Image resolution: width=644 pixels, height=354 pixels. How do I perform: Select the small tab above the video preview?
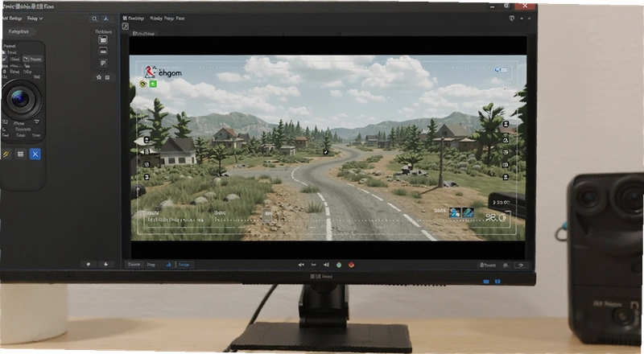(x=144, y=34)
